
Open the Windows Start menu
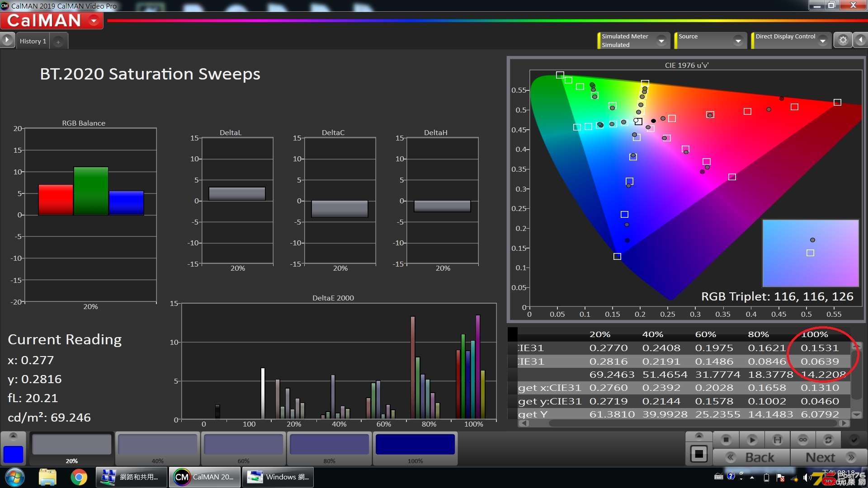point(15,477)
